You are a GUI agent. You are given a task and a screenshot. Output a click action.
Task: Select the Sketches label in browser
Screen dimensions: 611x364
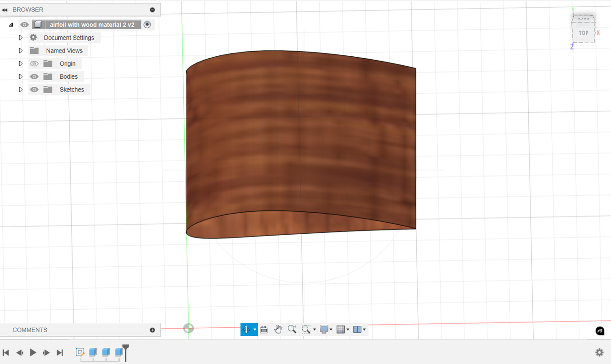[72, 89]
